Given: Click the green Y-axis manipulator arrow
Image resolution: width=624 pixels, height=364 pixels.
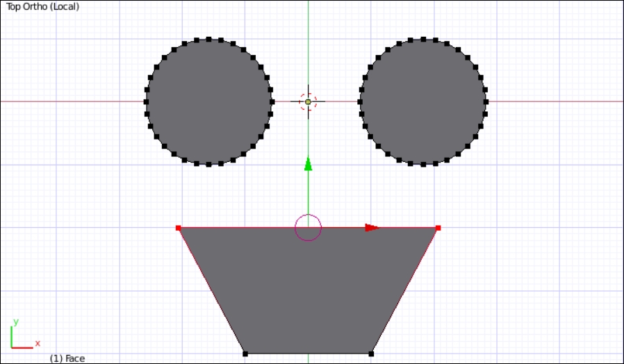Looking at the screenshot, I should click(308, 164).
